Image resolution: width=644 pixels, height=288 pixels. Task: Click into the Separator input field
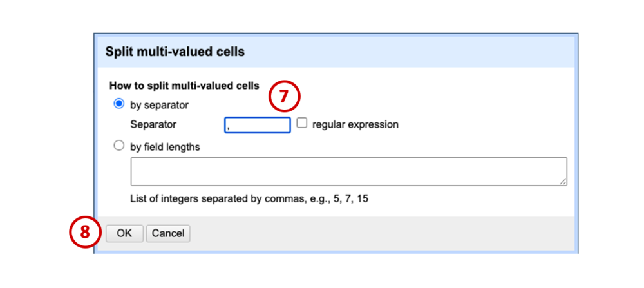point(258,125)
